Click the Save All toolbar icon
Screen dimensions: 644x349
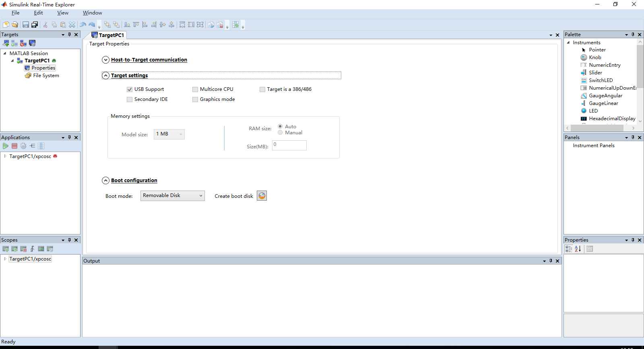click(x=35, y=25)
